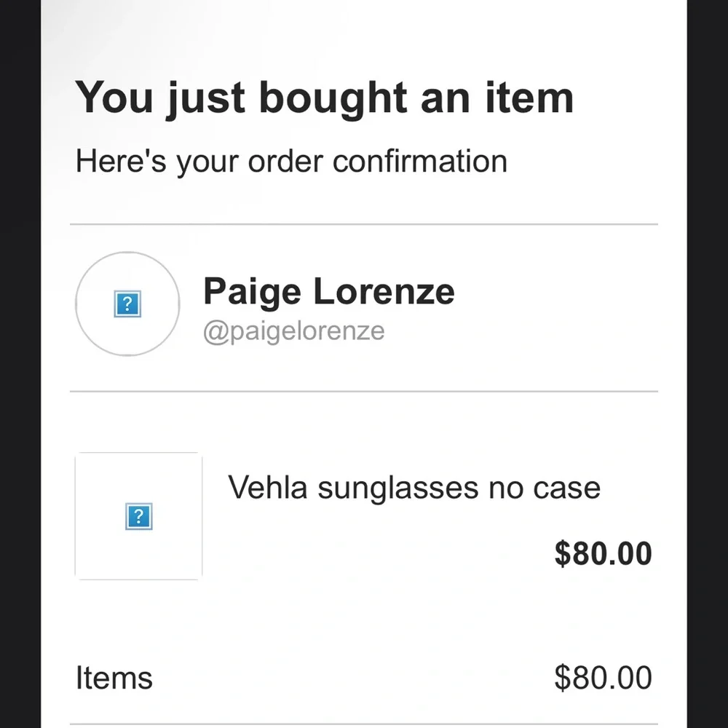Click the divider line beneath the Items row

click(x=364, y=724)
